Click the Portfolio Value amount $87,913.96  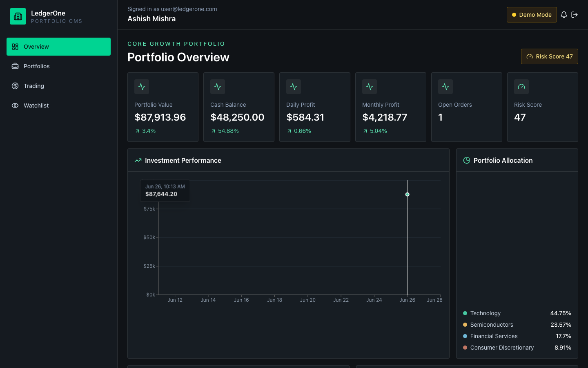pyautogui.click(x=160, y=117)
